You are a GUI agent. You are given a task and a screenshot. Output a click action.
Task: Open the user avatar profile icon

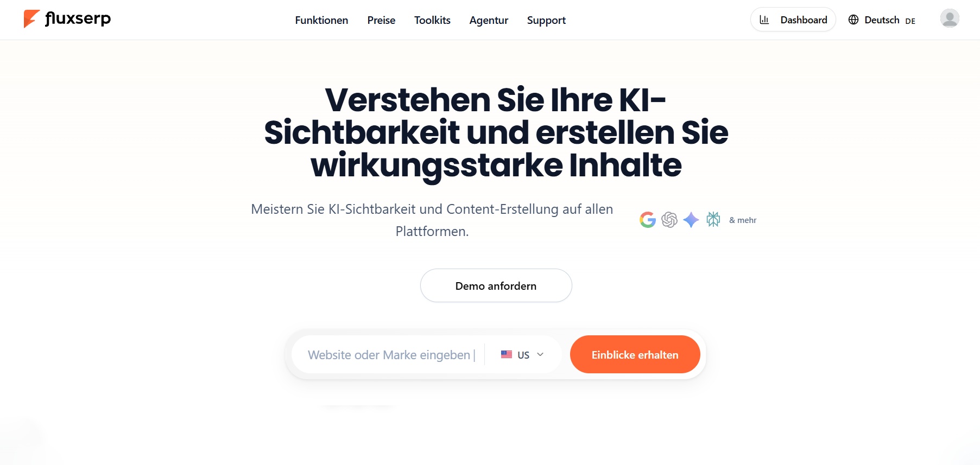[950, 18]
